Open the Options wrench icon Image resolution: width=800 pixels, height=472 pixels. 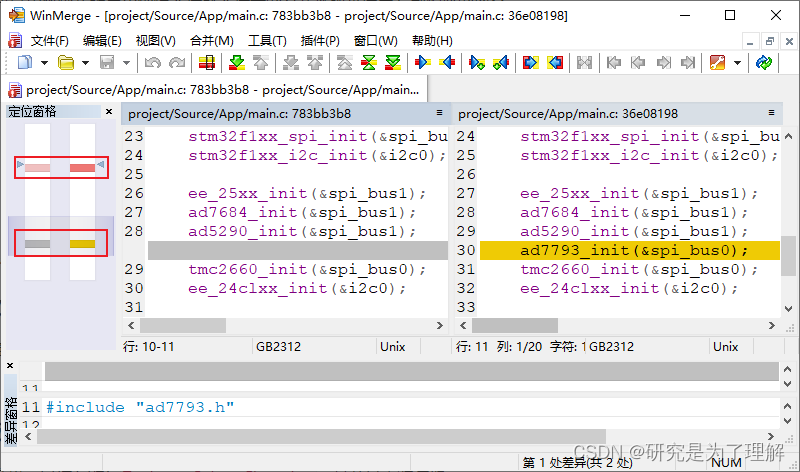[717, 63]
